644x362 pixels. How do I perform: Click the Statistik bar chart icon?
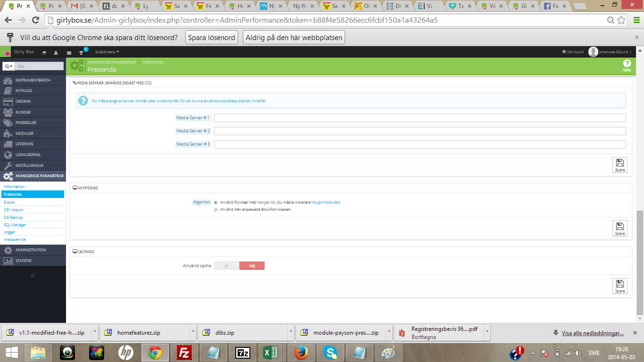(8, 261)
